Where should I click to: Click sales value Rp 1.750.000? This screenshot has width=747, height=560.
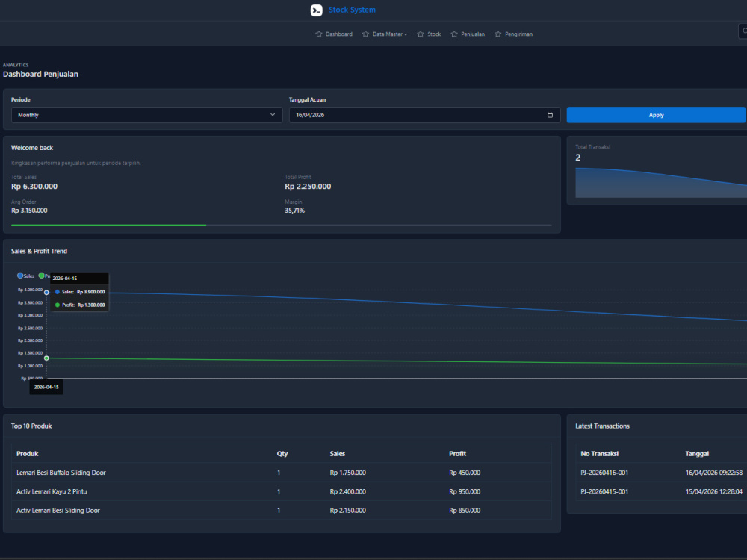click(x=348, y=473)
